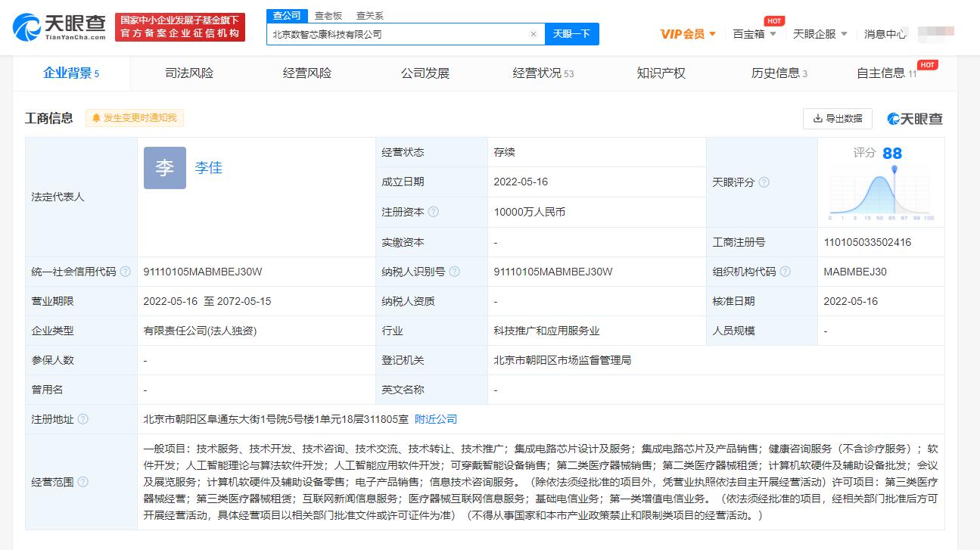Click the credit code 91110105MABMBEJ30W under 统一社会信用代码
This screenshot has height=550, width=980.
tap(203, 272)
